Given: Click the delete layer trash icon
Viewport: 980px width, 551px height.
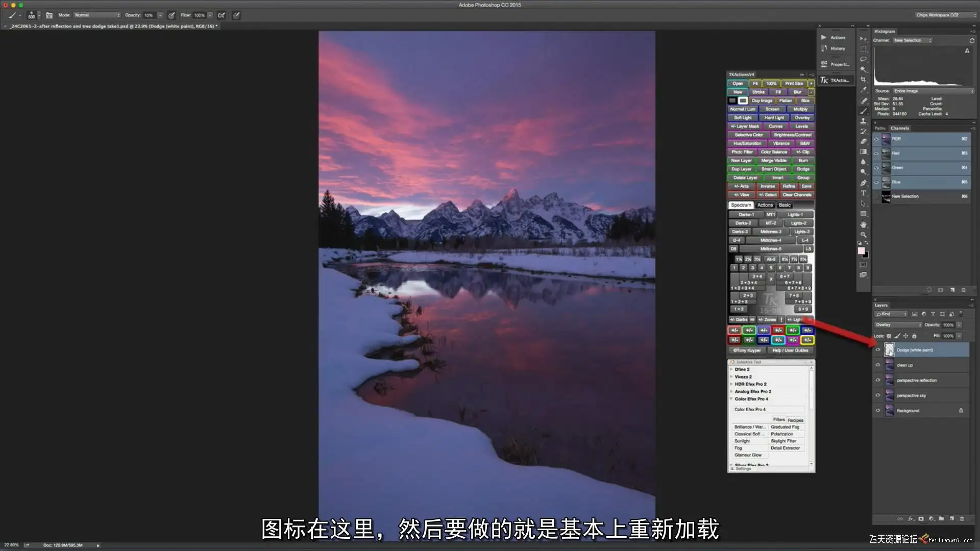Looking at the screenshot, I should (x=962, y=518).
